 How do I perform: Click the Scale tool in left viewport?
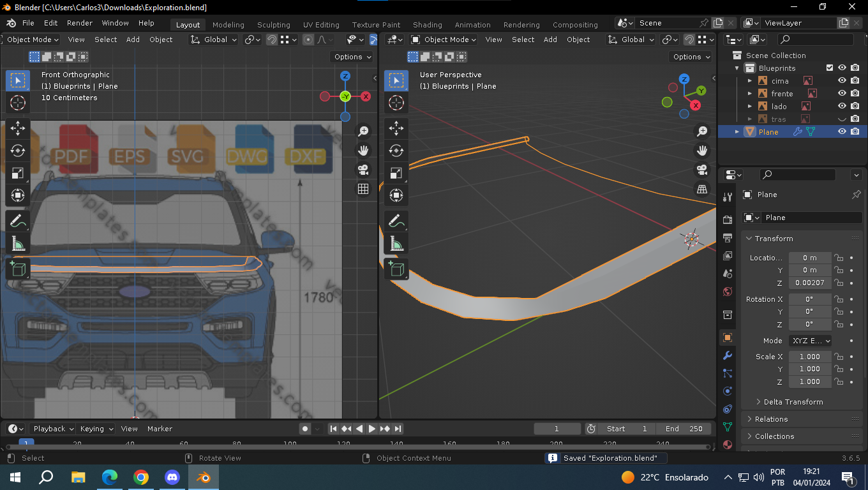pyautogui.click(x=18, y=173)
